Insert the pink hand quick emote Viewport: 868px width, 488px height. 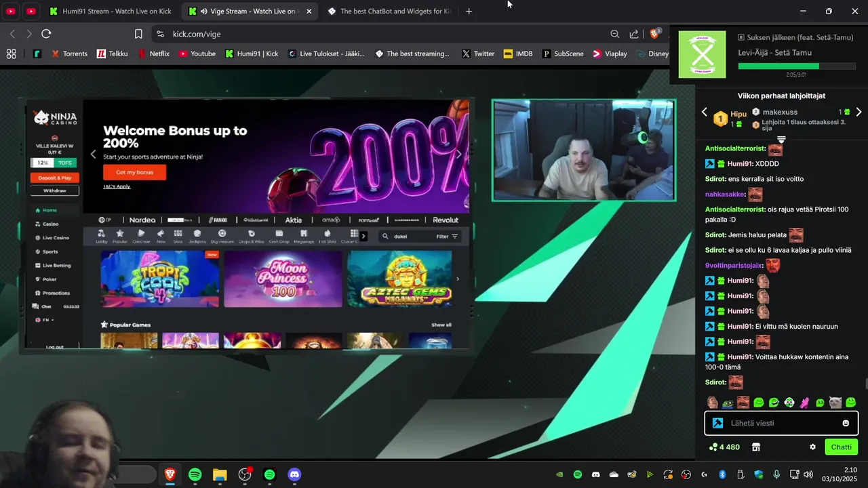click(805, 403)
